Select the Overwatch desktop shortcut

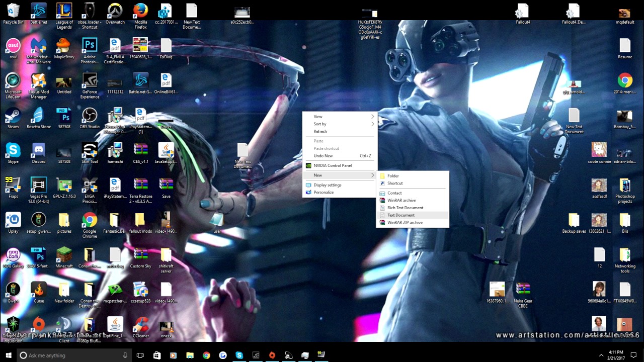pyautogui.click(x=115, y=14)
